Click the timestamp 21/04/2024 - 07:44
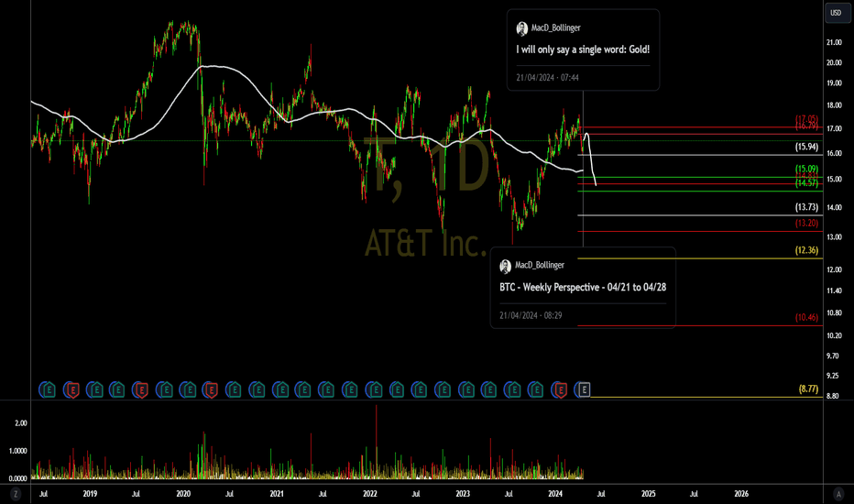 point(547,77)
